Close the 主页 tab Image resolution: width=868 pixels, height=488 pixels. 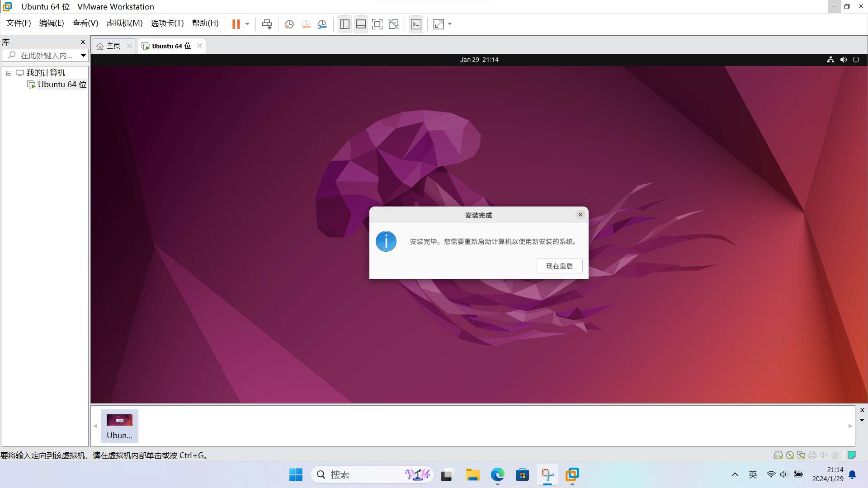(x=129, y=46)
